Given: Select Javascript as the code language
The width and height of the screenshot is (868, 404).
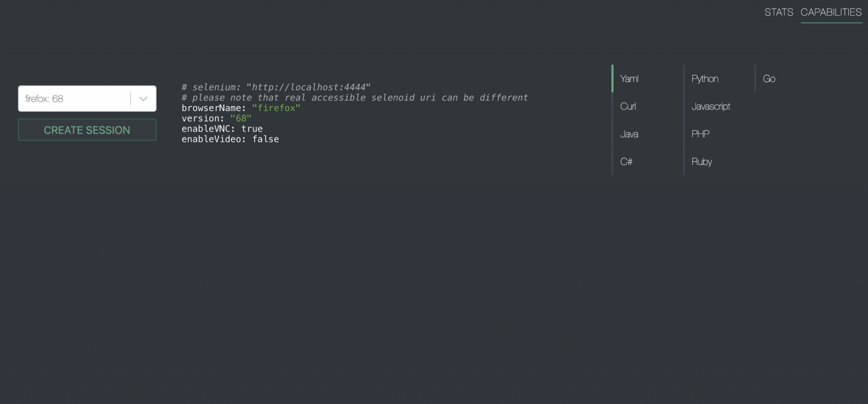Looking at the screenshot, I should pos(710,106).
